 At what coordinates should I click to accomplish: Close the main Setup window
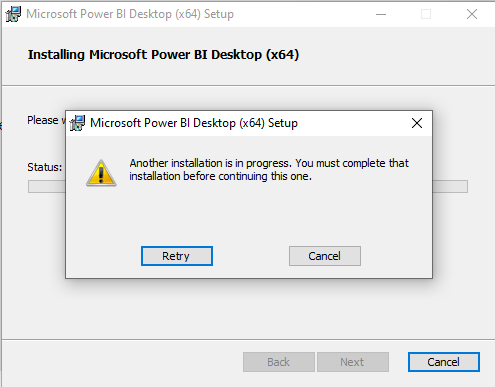tap(472, 14)
